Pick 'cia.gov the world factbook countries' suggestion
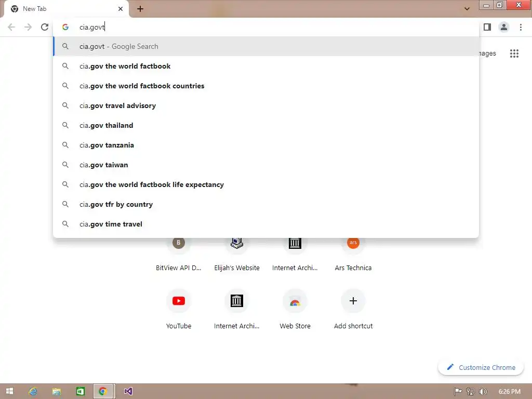 266,86
